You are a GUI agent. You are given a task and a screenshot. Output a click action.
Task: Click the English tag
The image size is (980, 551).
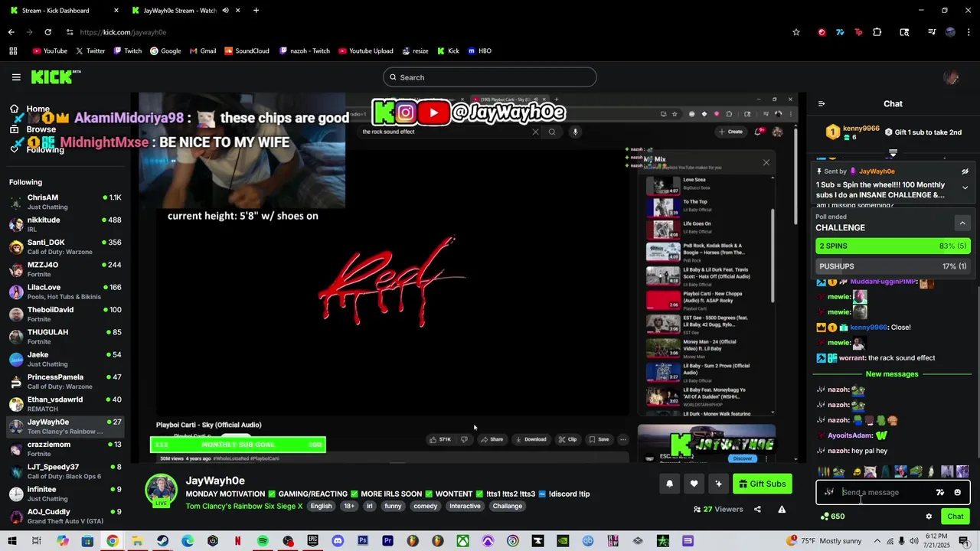322,507
